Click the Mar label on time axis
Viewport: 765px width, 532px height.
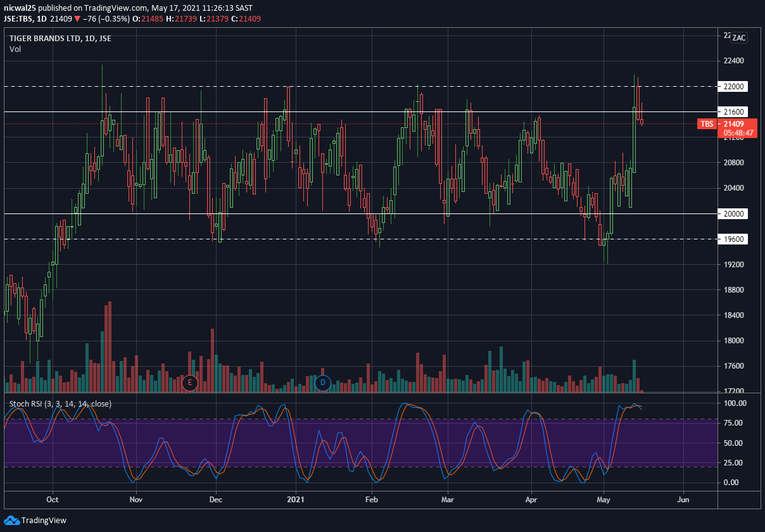[x=448, y=500]
